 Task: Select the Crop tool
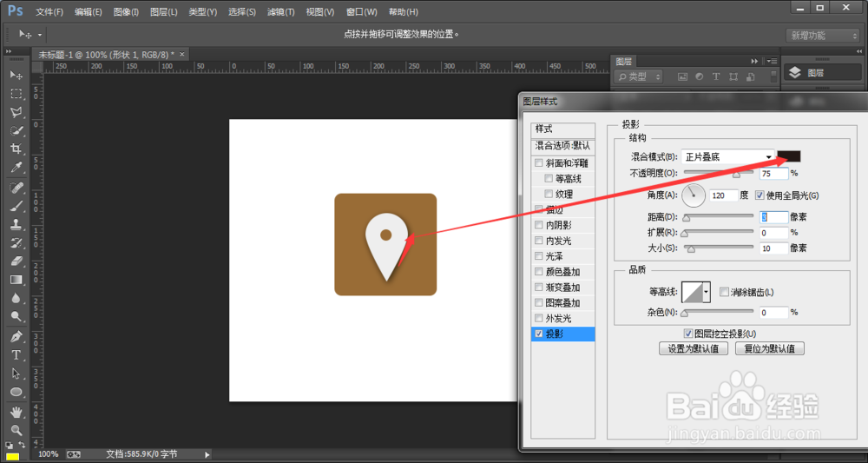click(x=16, y=149)
